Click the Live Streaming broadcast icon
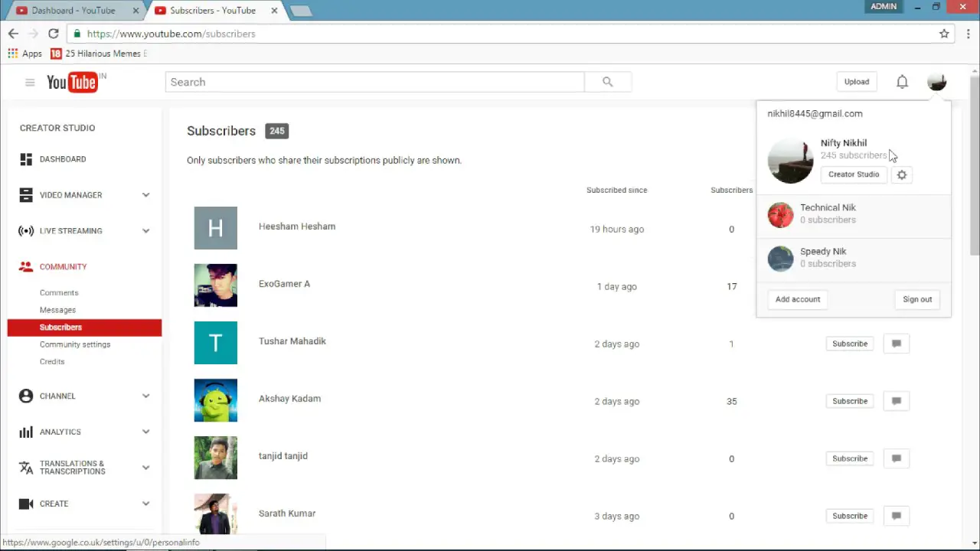Image resolution: width=980 pixels, height=551 pixels. point(26,231)
